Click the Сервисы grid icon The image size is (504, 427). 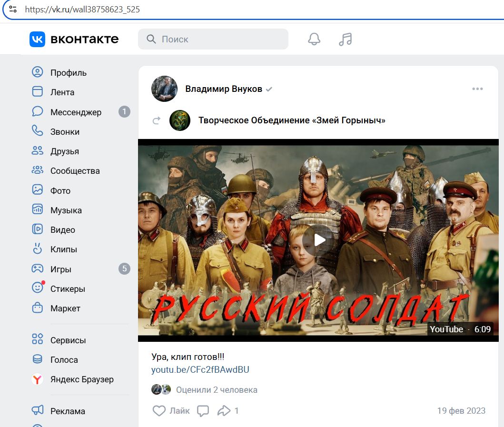coord(37,339)
